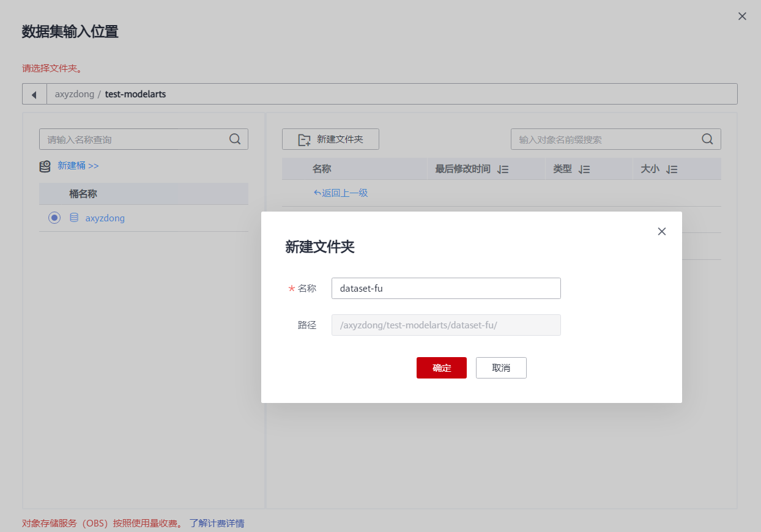Open the 了解计费详情 link
The width and height of the screenshot is (761, 532).
(217, 523)
